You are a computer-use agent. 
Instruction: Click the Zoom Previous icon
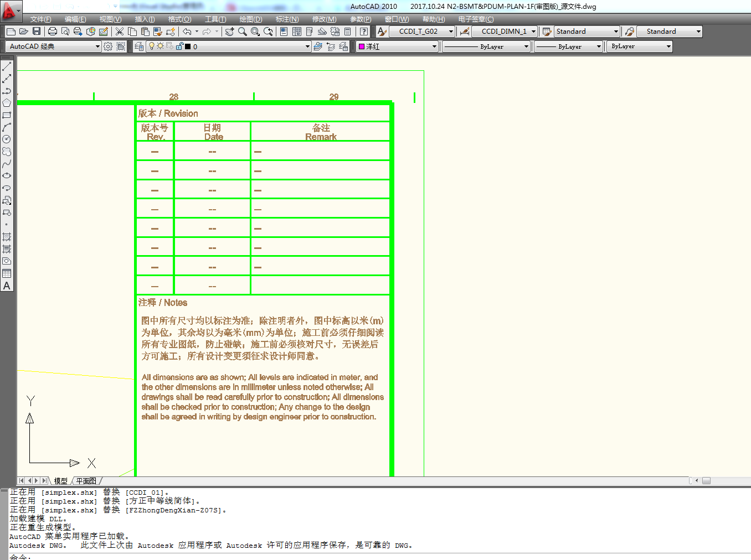tap(268, 32)
